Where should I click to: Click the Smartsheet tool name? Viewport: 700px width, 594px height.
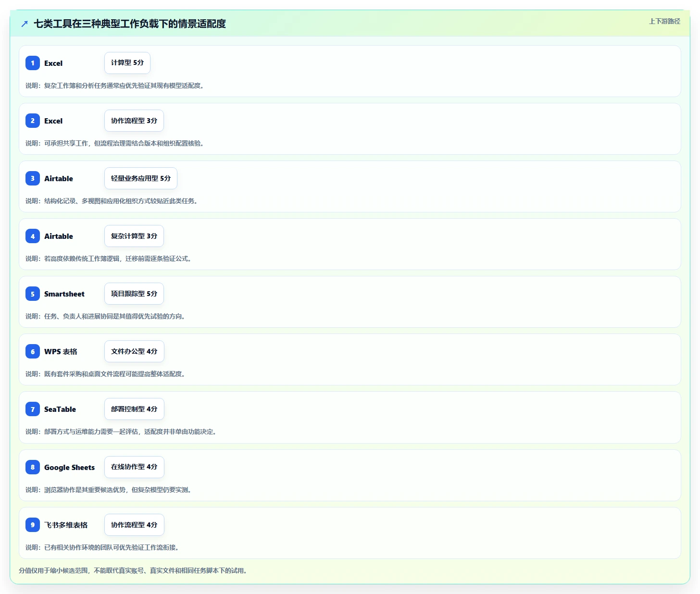[64, 294]
